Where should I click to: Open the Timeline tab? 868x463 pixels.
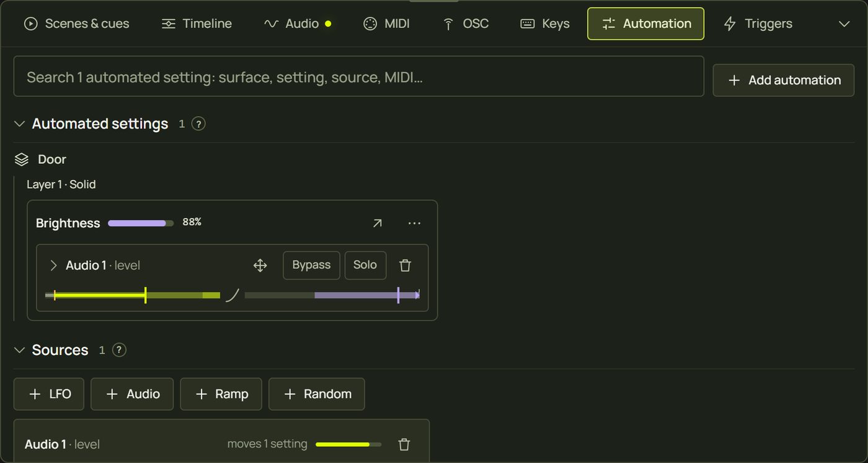(x=197, y=24)
